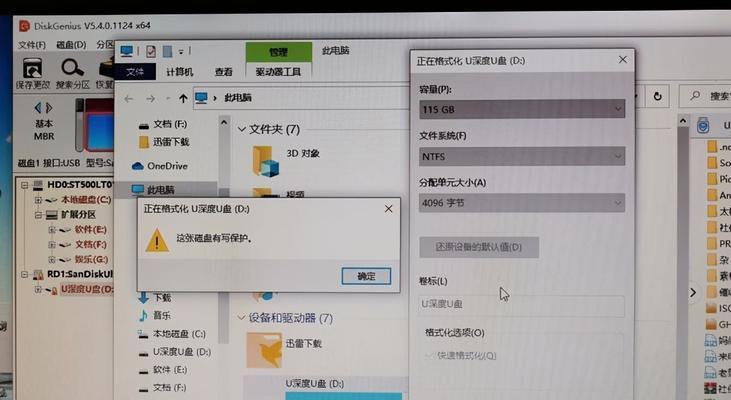Toggle the 快速格式化 checkbox

click(x=428, y=356)
